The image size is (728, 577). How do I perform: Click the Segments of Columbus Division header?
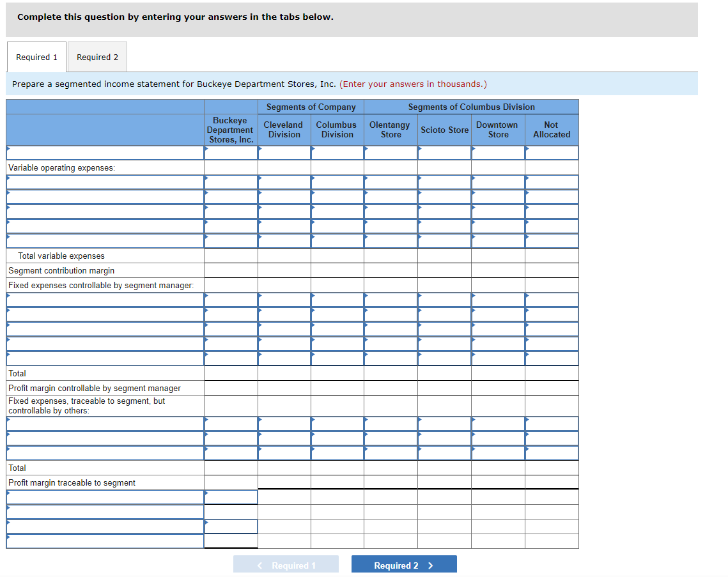[471, 107]
